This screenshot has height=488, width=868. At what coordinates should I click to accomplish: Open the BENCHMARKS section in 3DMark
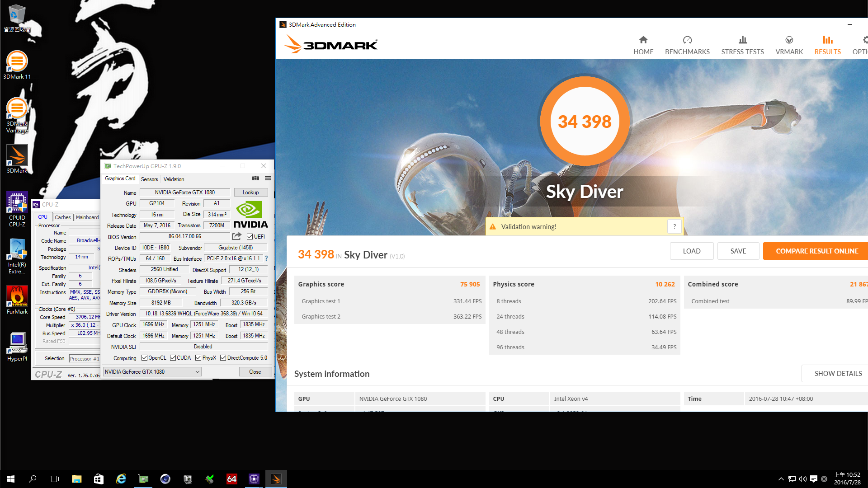tap(687, 46)
